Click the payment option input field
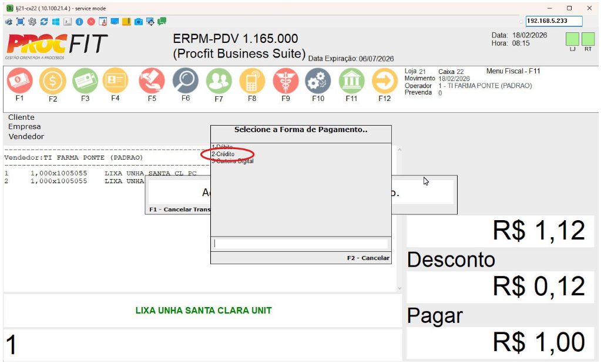601x364 pixels. point(300,243)
